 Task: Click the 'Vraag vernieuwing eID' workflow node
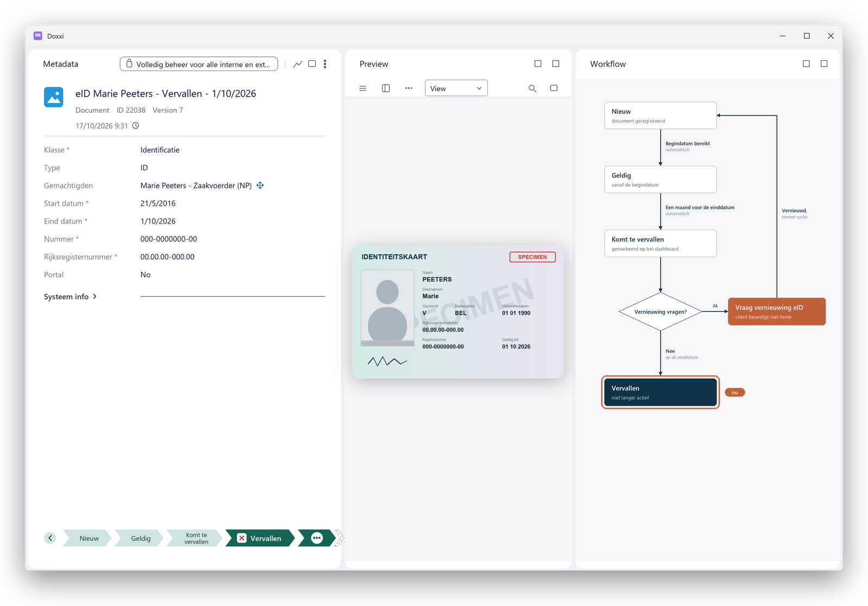pyautogui.click(x=777, y=311)
